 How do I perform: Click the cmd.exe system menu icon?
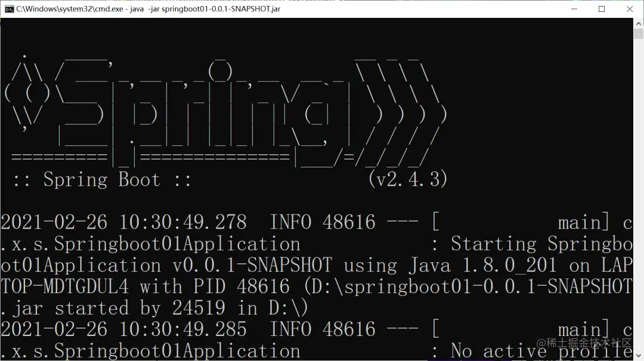coord(9,9)
